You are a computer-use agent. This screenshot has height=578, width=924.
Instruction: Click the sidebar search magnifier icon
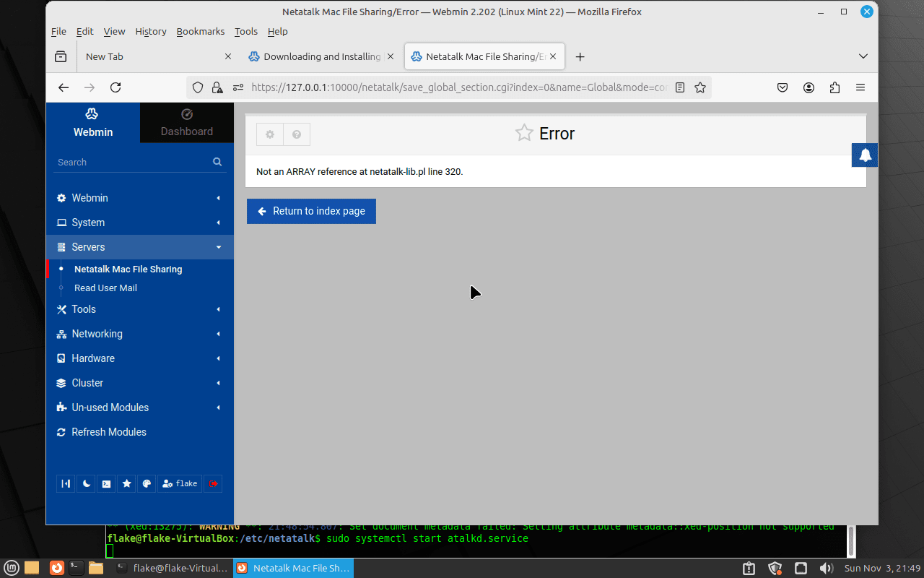[x=217, y=162]
